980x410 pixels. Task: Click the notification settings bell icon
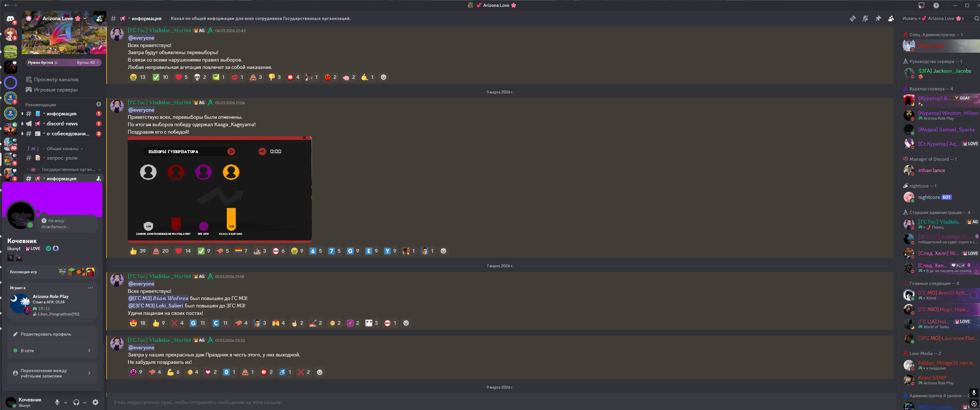865,18
